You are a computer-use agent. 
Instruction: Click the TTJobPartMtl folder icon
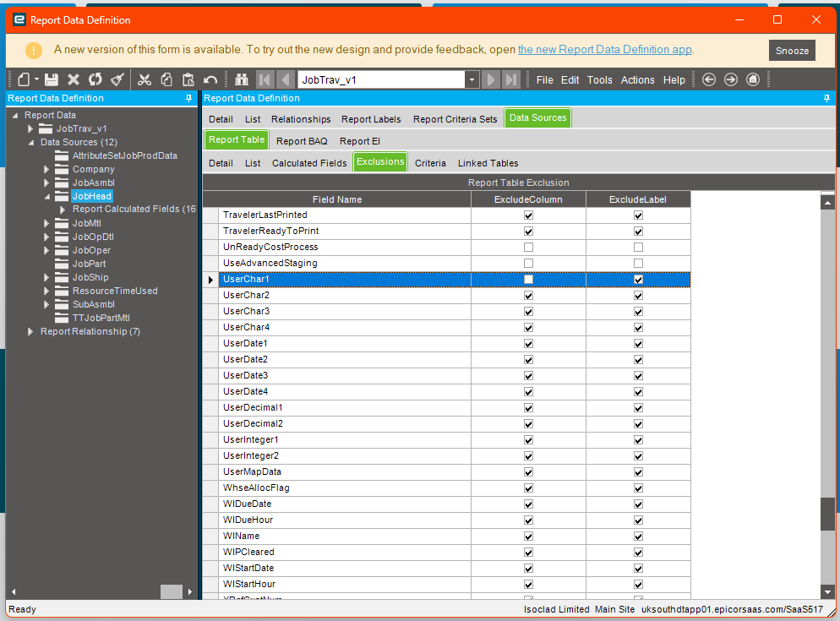point(62,318)
